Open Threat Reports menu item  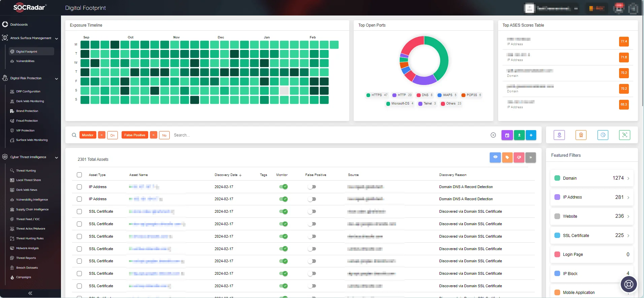26,258
